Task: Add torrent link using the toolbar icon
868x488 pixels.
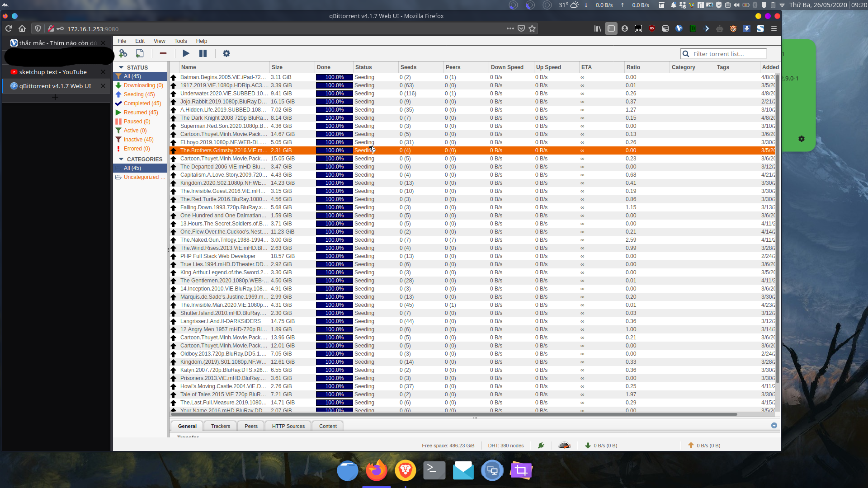Action: (x=123, y=53)
